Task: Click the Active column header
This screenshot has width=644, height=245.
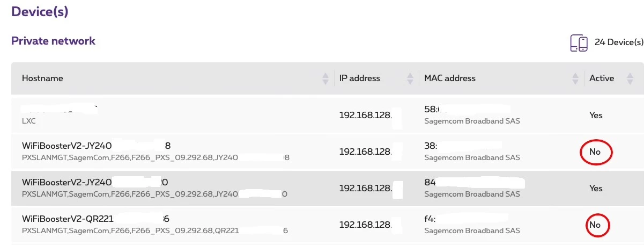Action: (601, 78)
